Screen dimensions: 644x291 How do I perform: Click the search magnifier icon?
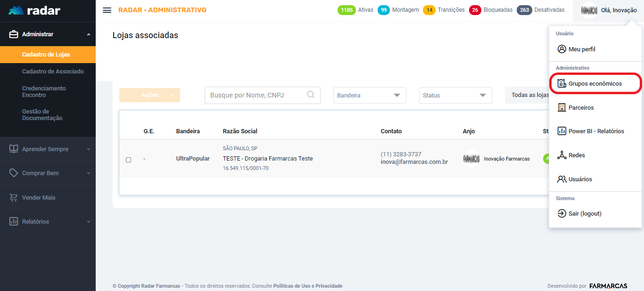pyautogui.click(x=311, y=95)
